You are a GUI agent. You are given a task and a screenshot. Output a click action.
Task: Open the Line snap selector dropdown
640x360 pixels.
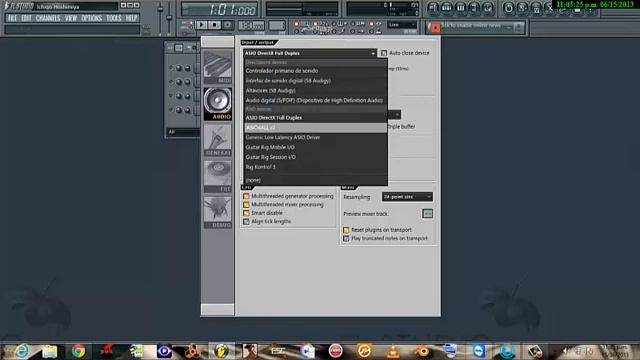[x=402, y=25]
